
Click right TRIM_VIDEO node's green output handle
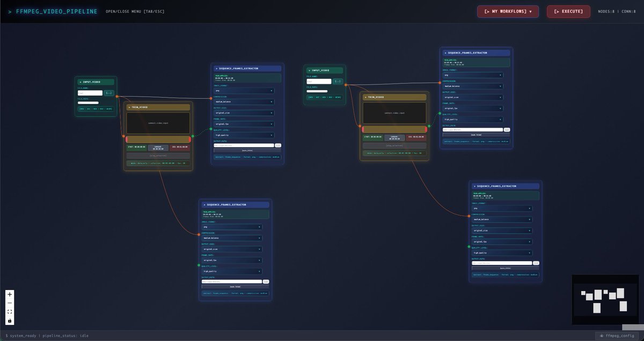tap(428, 126)
